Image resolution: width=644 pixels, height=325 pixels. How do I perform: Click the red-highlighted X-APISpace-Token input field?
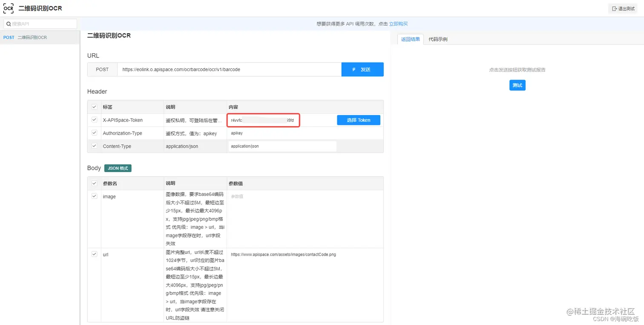click(x=263, y=120)
